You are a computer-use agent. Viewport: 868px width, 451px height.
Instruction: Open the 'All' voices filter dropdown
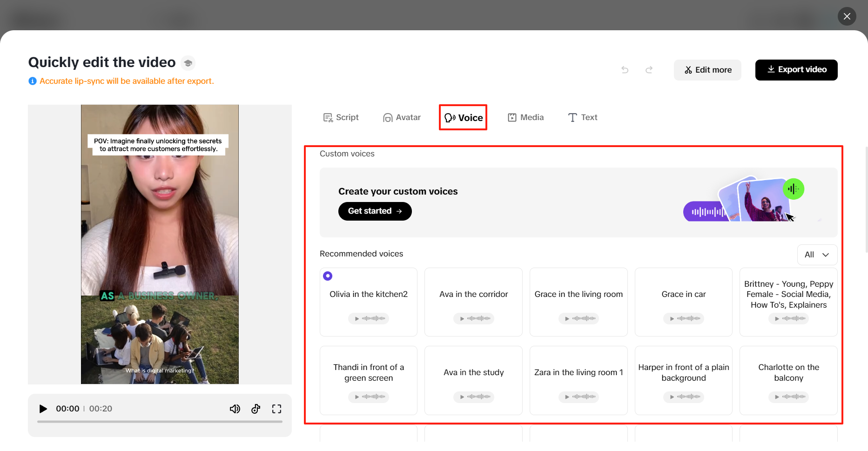(x=817, y=255)
